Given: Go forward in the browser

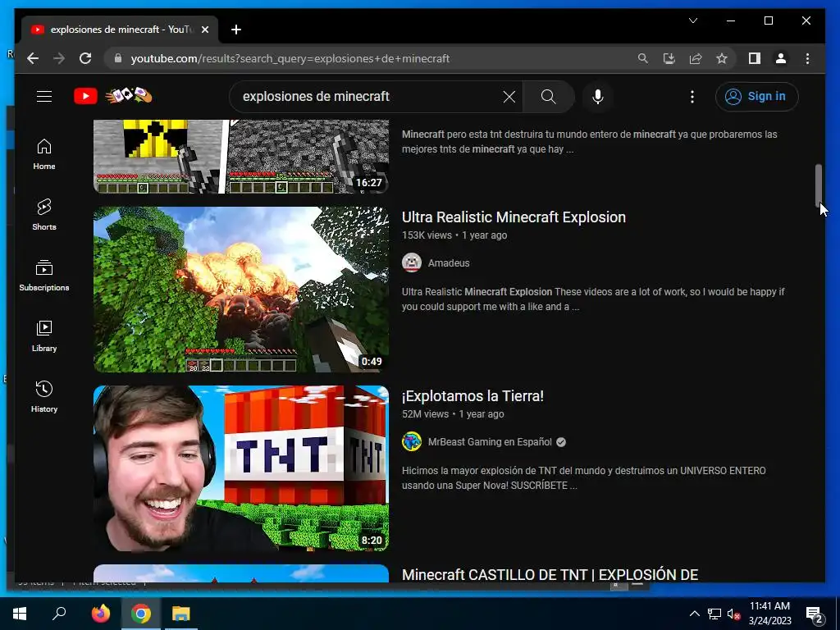Looking at the screenshot, I should (59, 58).
